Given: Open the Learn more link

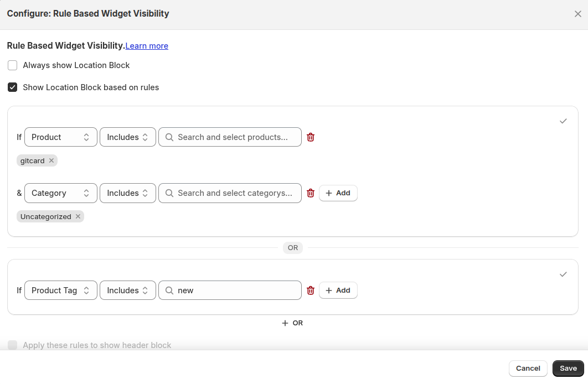Looking at the screenshot, I should coord(146,46).
